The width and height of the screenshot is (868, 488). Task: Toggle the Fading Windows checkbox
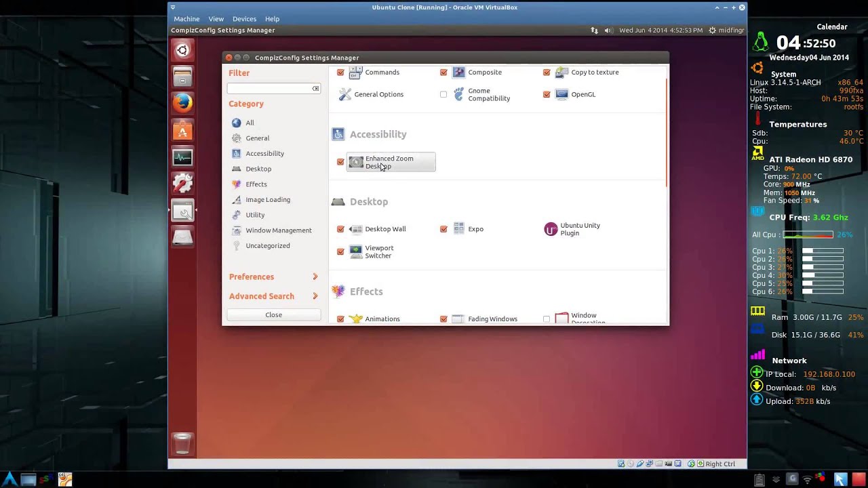[x=443, y=319]
